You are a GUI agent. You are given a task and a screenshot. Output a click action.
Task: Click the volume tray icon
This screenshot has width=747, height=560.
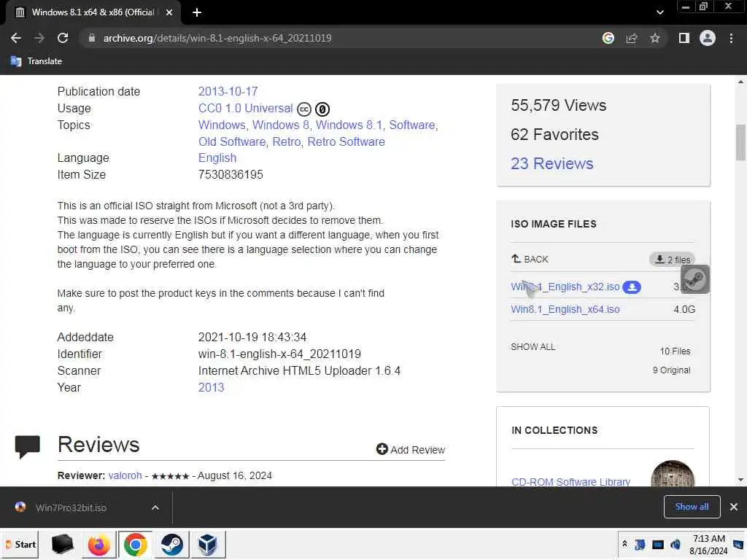tap(675, 544)
